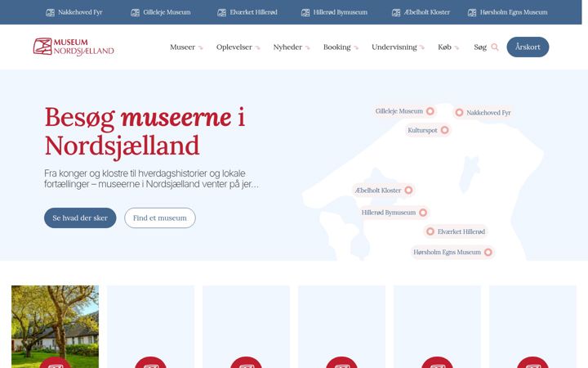This screenshot has width=588, height=368.
Task: Open the Hillerød Bymuseum link in top bar
Action: tap(341, 12)
